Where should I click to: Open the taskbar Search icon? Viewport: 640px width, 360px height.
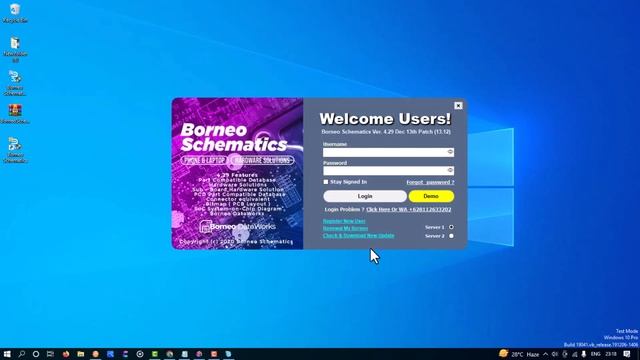(22, 354)
